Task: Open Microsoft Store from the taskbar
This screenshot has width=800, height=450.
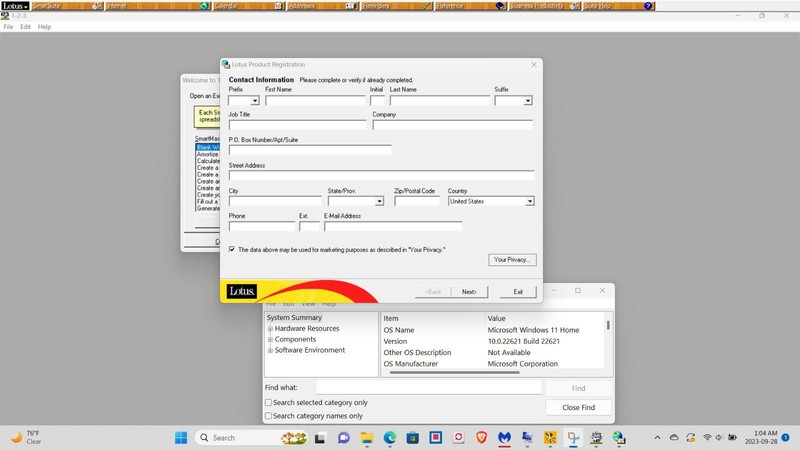Action: [413, 438]
